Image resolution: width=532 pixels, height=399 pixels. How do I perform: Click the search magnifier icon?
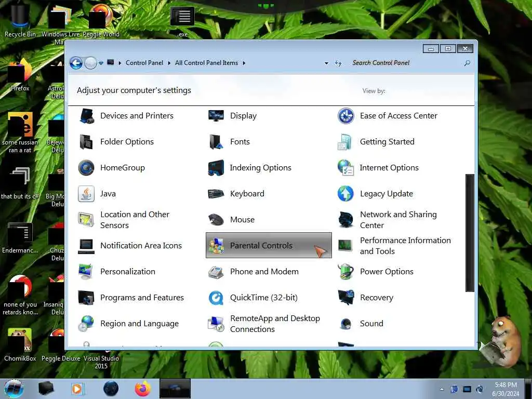coord(467,63)
